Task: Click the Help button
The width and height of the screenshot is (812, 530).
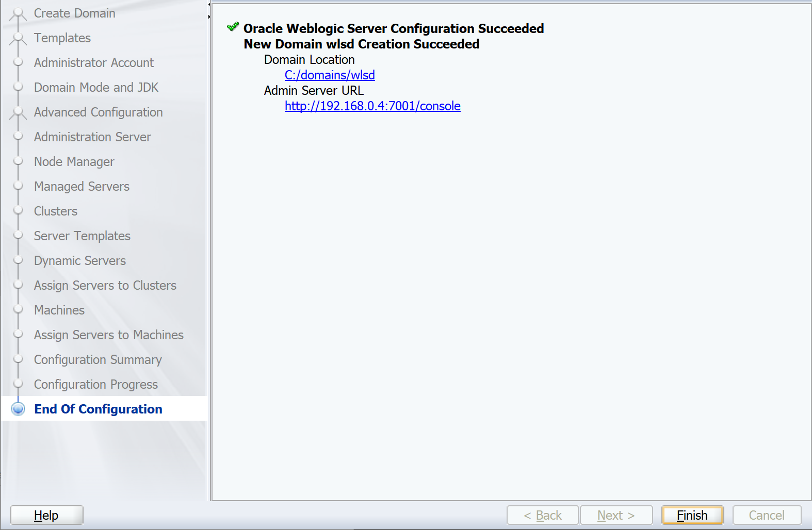Action: tap(46, 515)
